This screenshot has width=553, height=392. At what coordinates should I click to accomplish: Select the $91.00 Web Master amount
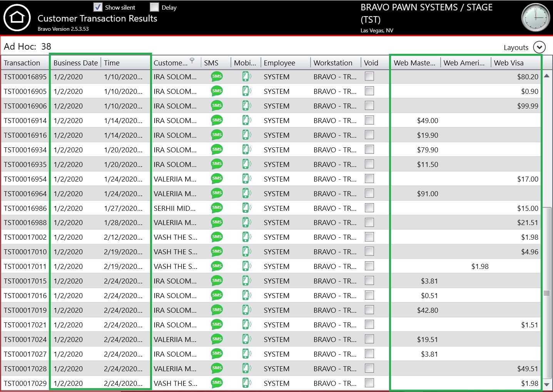pyautogui.click(x=428, y=193)
